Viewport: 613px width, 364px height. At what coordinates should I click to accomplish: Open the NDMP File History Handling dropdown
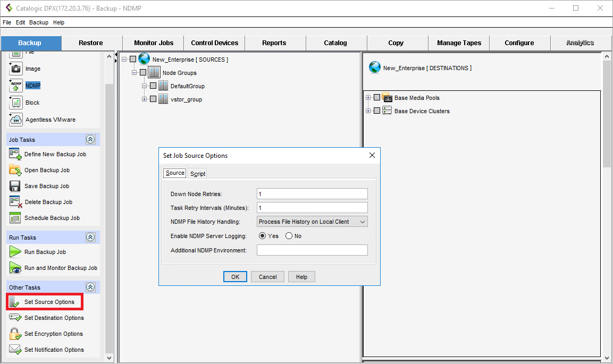coord(312,222)
